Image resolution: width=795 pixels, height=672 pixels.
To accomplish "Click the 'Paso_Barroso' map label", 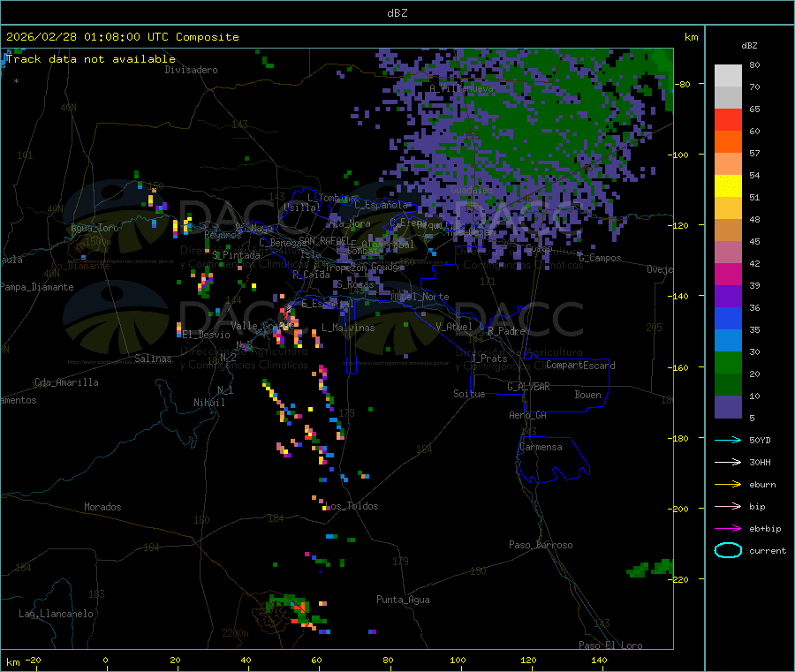I will (x=541, y=546).
